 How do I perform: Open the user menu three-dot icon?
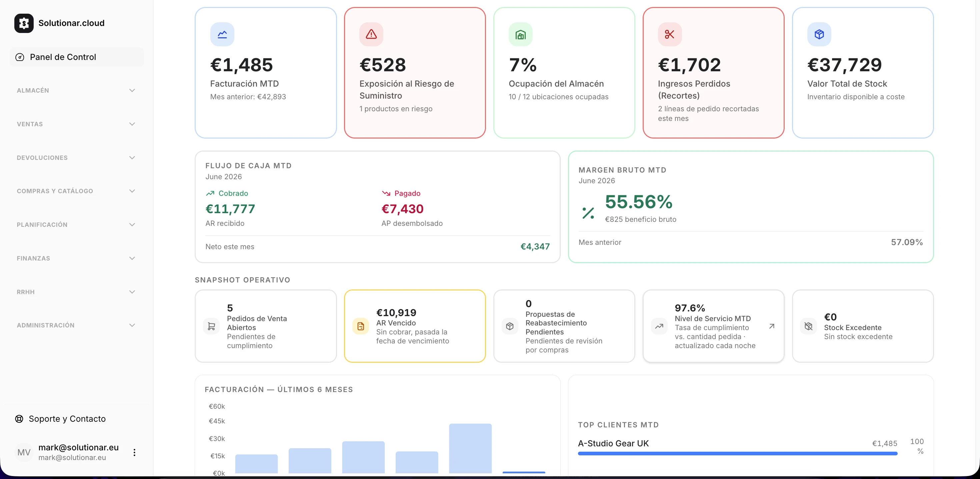pos(134,452)
